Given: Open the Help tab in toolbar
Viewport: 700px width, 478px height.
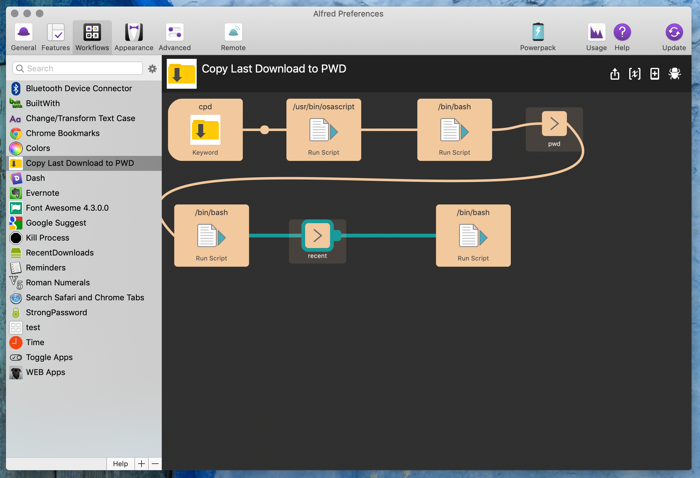Looking at the screenshot, I should tap(622, 37).
